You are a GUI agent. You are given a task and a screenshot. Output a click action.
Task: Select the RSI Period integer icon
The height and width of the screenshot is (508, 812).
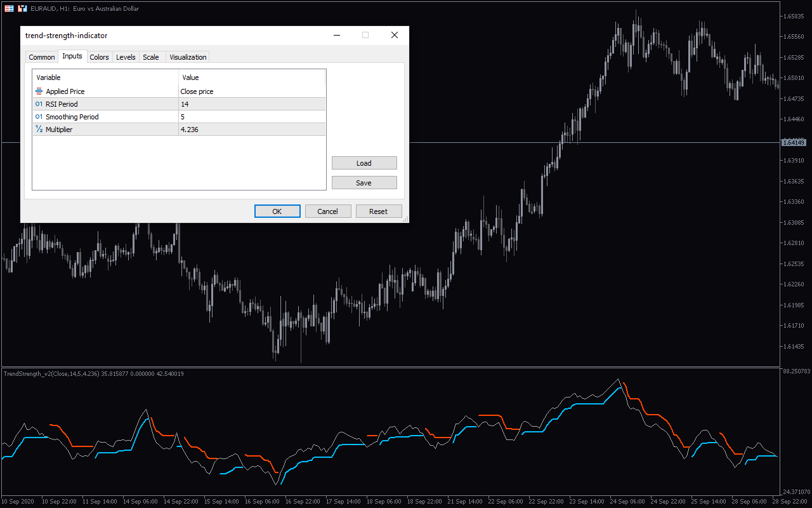click(39, 104)
